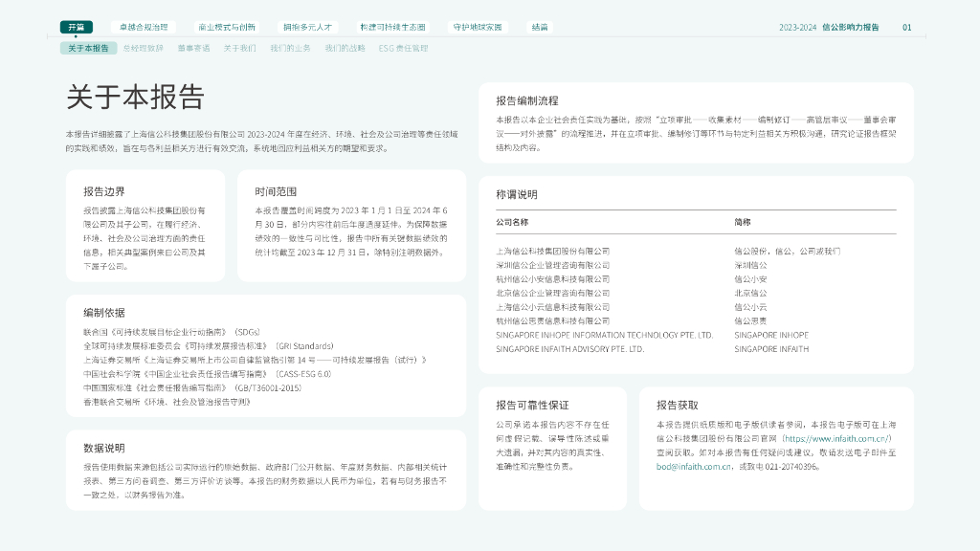Click the 关于本报告 main page heading
This screenshot has width=980, height=551.
(135, 98)
